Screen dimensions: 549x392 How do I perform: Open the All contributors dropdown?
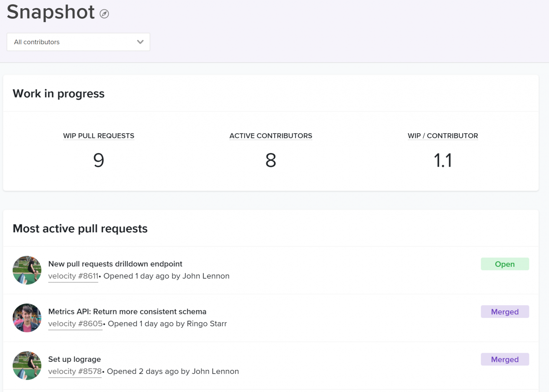coord(78,42)
